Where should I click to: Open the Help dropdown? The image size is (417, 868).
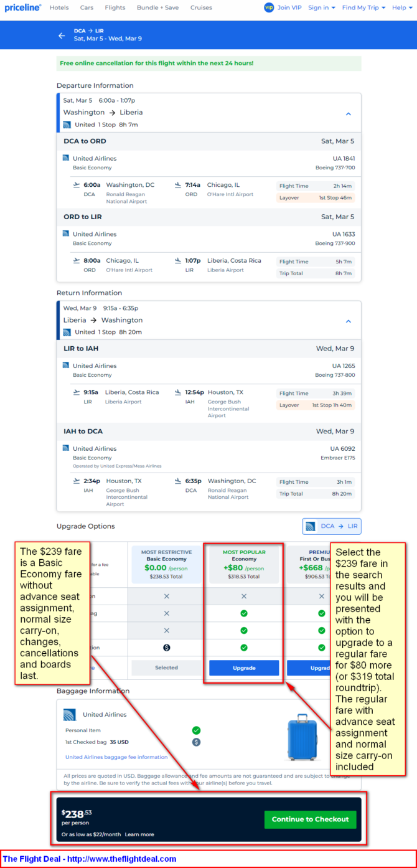point(401,7)
